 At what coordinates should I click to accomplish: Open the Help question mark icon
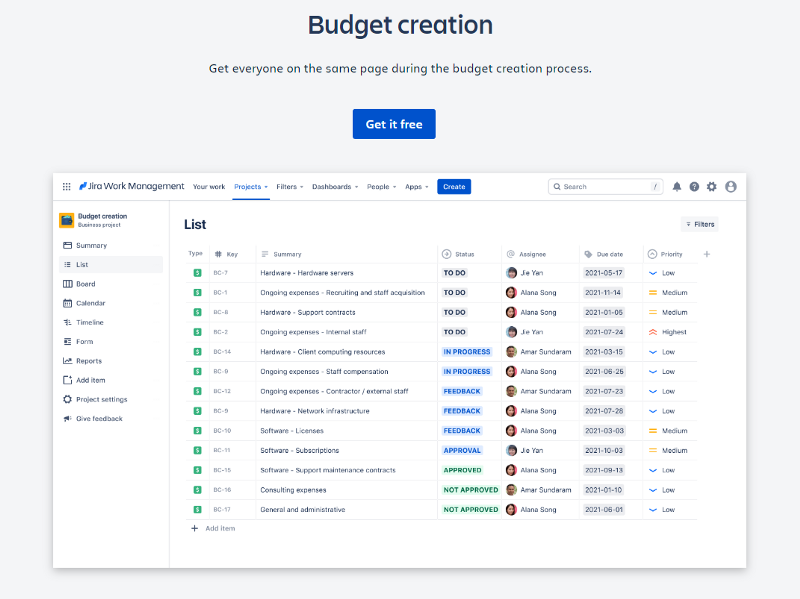[x=694, y=187]
